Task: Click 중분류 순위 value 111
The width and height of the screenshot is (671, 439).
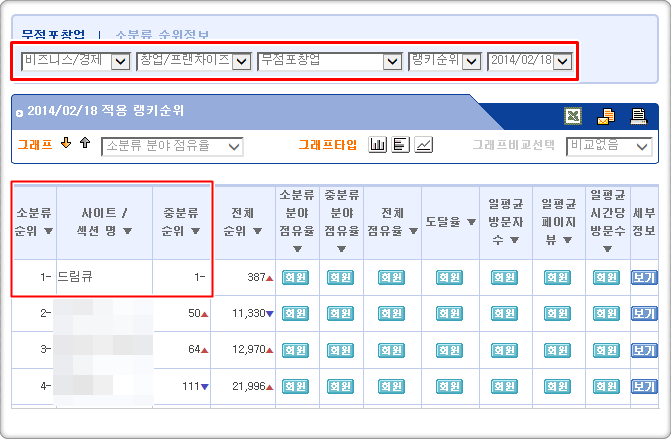Action: pyautogui.click(x=191, y=386)
